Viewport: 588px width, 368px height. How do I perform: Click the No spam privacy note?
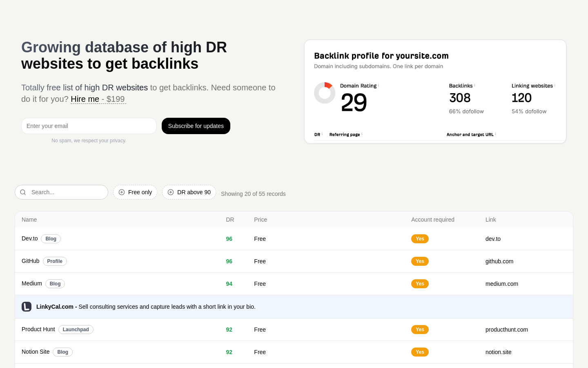[89, 141]
